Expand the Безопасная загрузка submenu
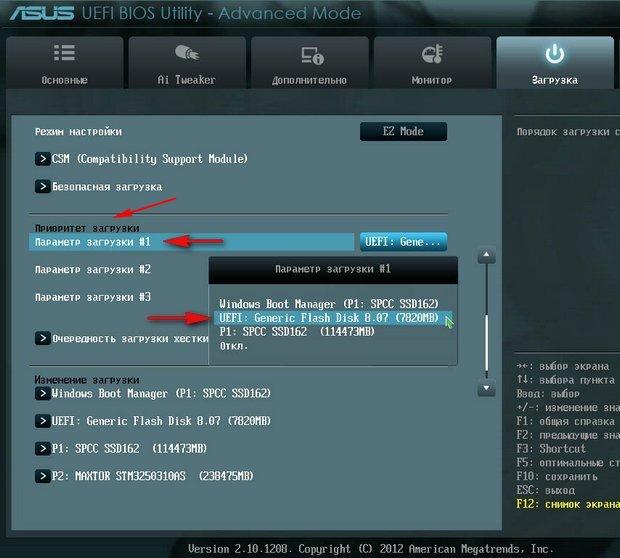Screen dimensions: 620x558 coord(98,187)
